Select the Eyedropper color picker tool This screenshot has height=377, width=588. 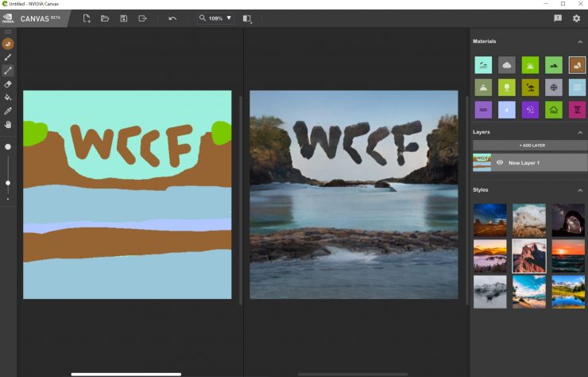point(8,111)
